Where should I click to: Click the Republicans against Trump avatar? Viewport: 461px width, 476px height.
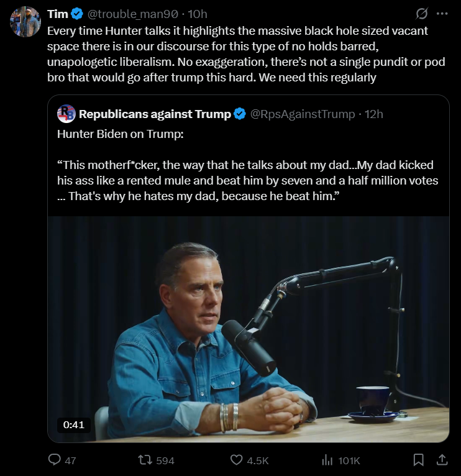pyautogui.click(x=66, y=114)
